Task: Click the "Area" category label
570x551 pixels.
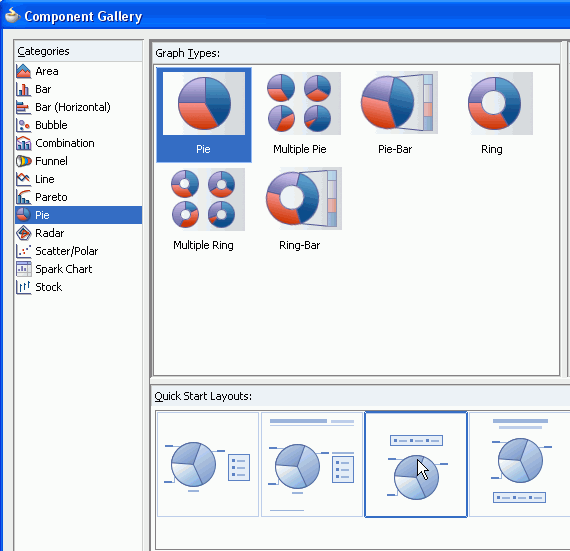Action: 47,71
